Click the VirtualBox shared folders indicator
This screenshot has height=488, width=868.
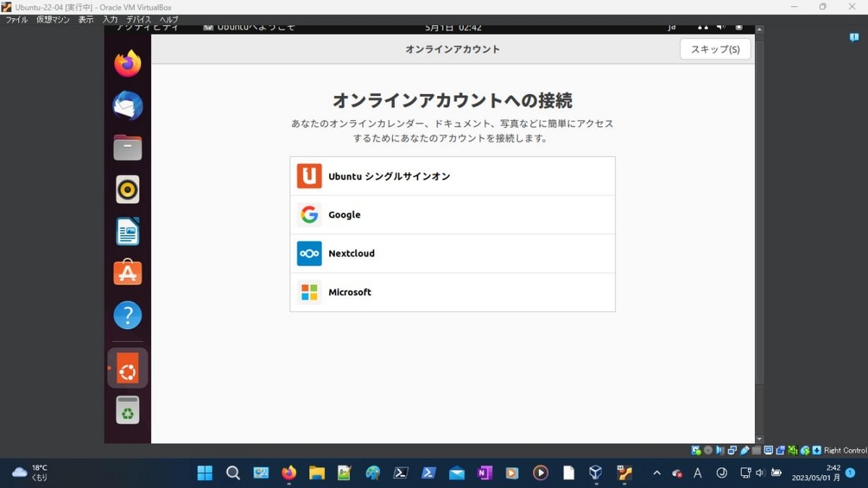pos(757,450)
